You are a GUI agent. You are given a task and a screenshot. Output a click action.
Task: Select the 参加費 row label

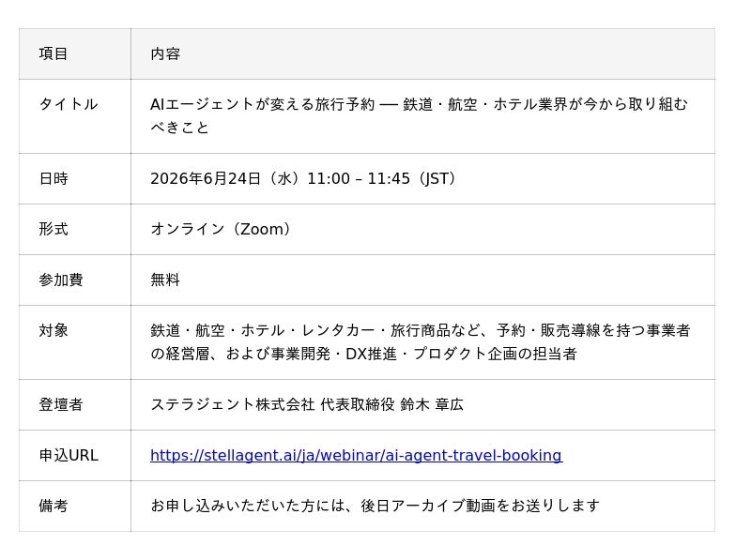(61, 280)
